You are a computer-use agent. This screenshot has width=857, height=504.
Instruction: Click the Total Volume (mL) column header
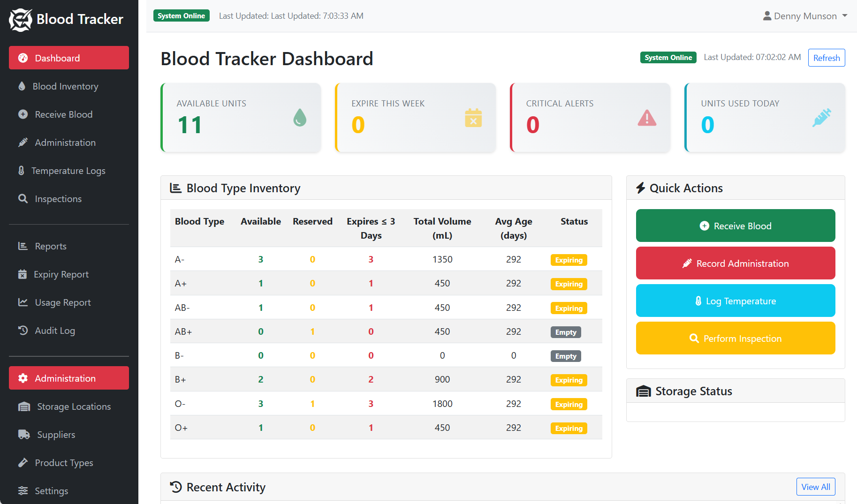[x=442, y=228]
